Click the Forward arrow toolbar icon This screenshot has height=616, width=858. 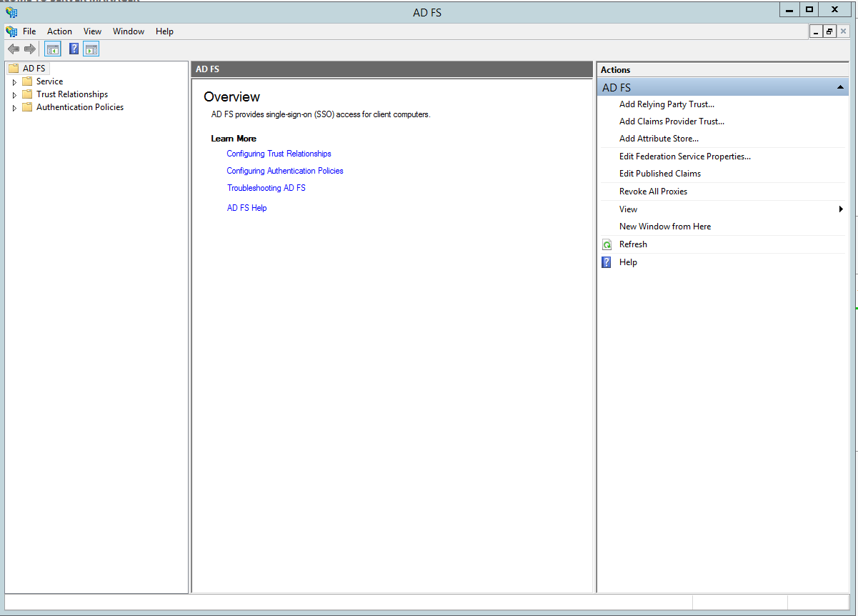pos(29,49)
